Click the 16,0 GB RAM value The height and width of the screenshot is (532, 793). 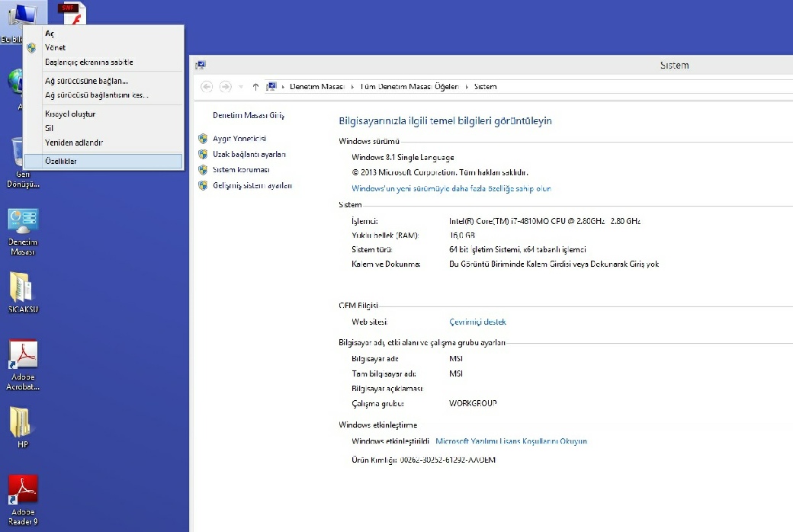462,236
